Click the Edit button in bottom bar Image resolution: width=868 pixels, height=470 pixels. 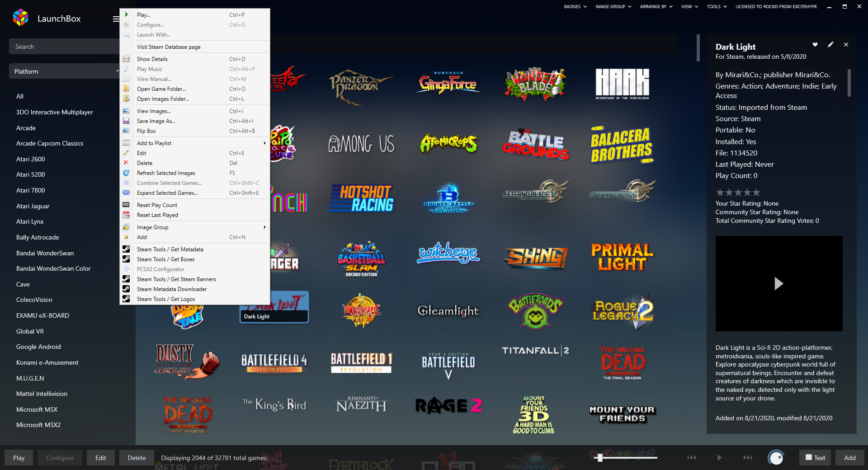[x=100, y=458]
